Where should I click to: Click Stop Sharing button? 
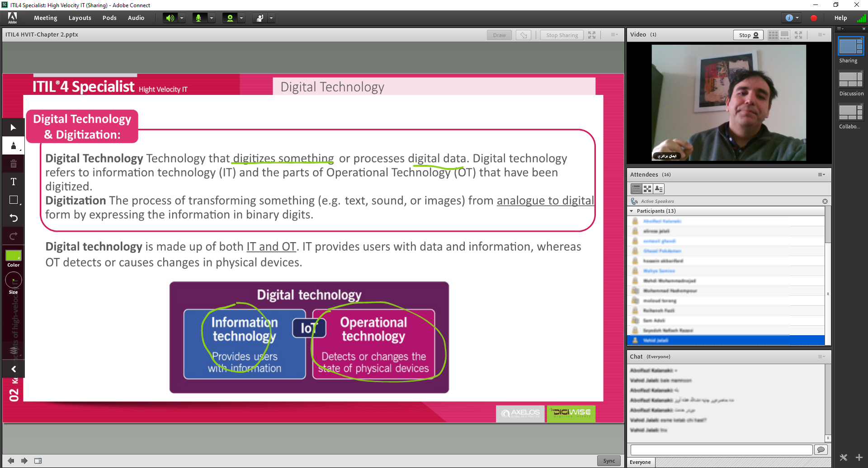pyautogui.click(x=562, y=35)
